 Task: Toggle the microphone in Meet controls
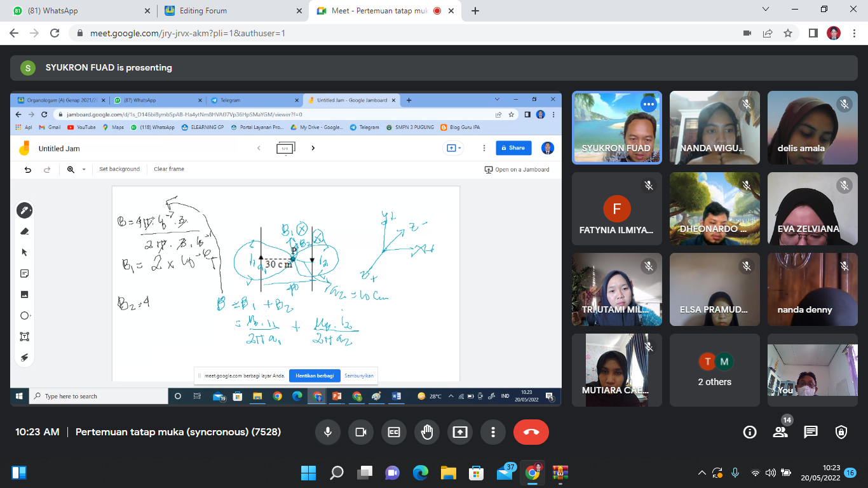[328, 432]
